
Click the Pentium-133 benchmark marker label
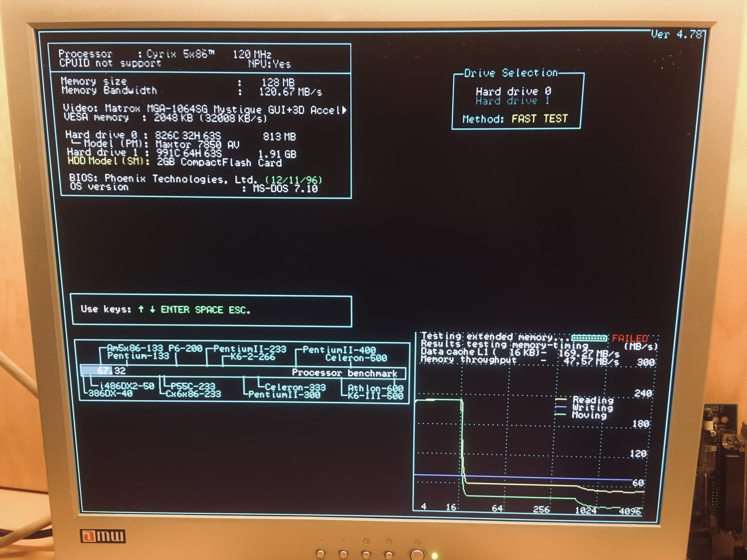138,356
